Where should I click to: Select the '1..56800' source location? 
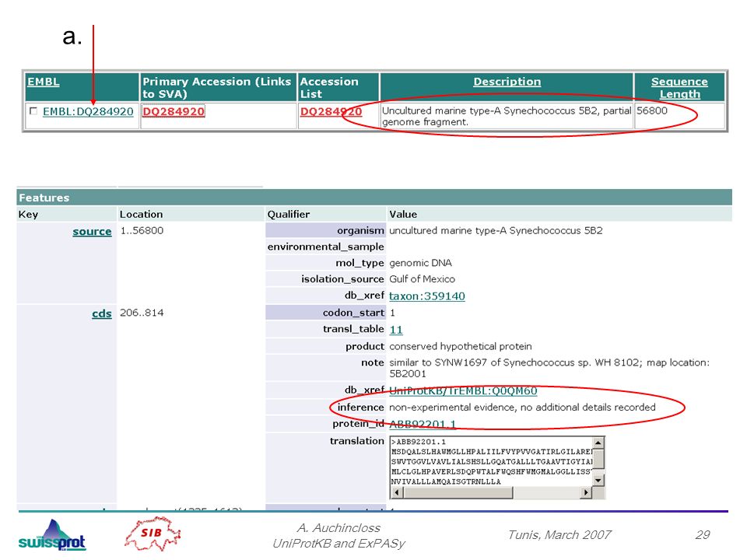[x=142, y=230]
